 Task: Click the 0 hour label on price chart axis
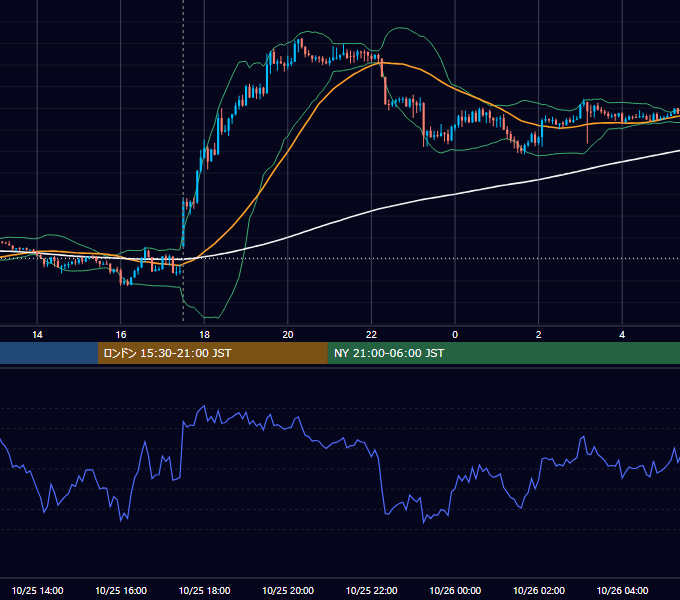coord(455,335)
